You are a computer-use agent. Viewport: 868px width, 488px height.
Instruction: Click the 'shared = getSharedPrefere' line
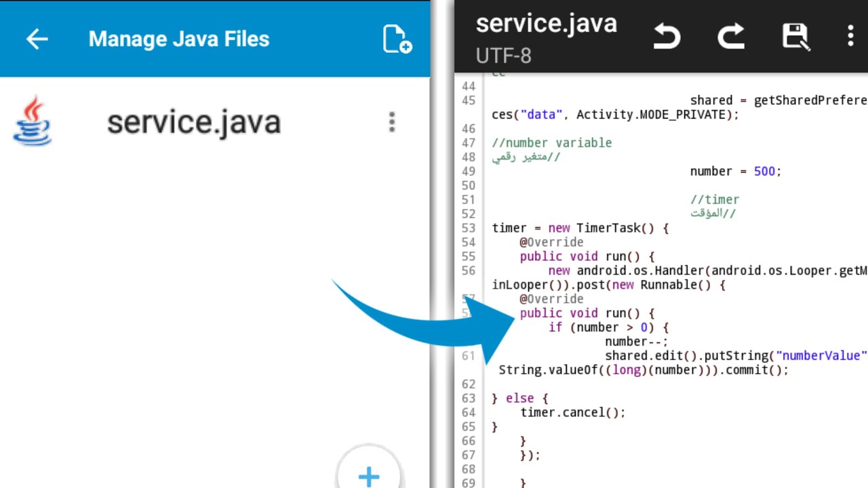(x=778, y=100)
